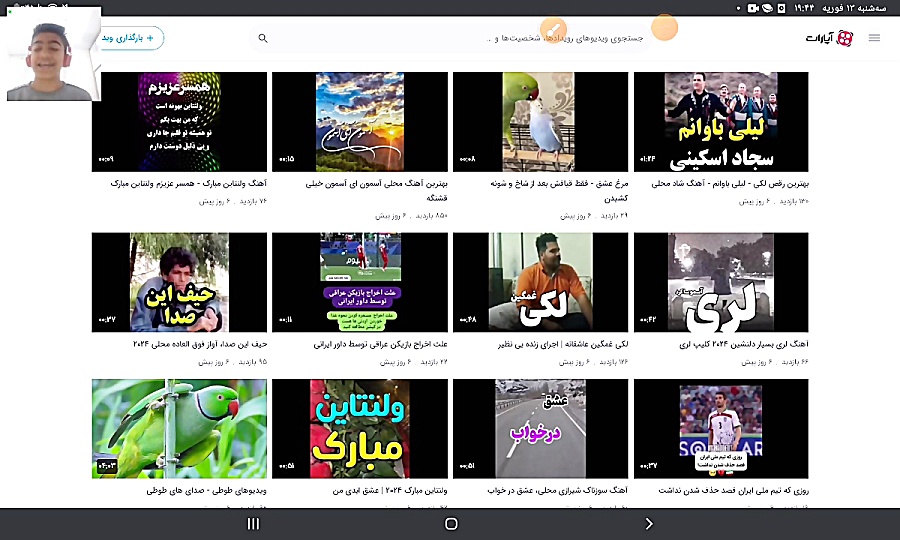Click the search magnifier icon
This screenshot has width=900, height=540.
pos(263,38)
